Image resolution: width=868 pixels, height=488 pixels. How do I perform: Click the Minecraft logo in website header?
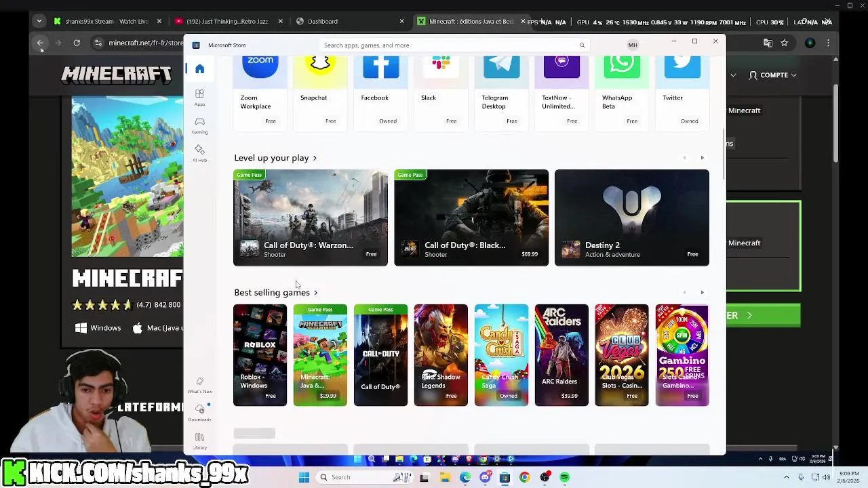click(117, 75)
